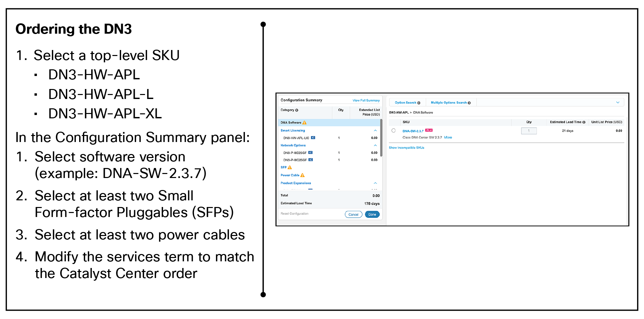Image resolution: width=644 pixels, height=319 pixels.
Task: Click the Qty input for DNA-SW-2.3.7
Action: [529, 131]
